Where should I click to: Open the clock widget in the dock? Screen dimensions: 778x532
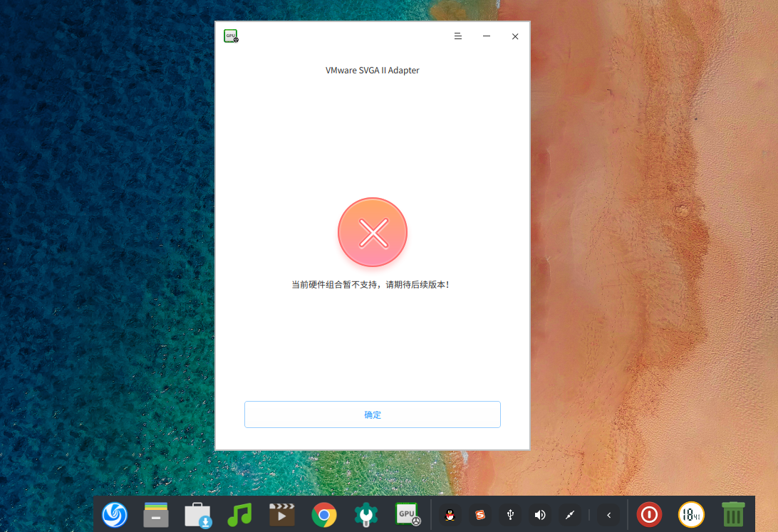pos(691,515)
